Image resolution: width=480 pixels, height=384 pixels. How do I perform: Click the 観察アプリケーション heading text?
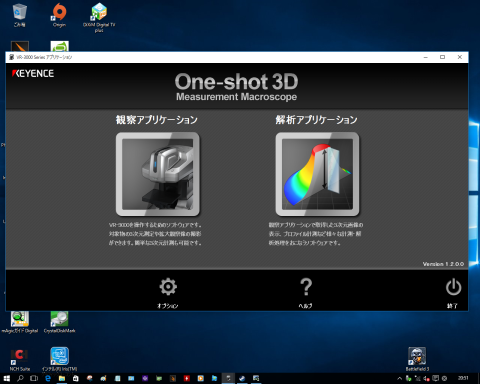coord(157,120)
